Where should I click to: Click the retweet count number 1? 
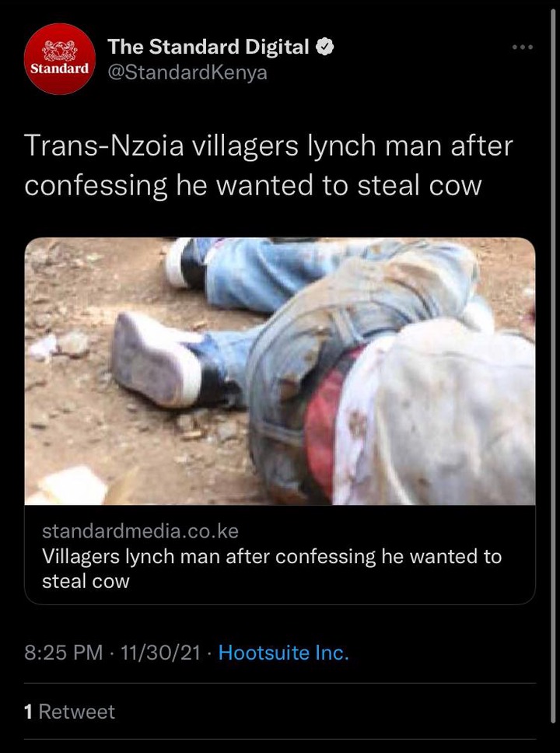(28, 712)
